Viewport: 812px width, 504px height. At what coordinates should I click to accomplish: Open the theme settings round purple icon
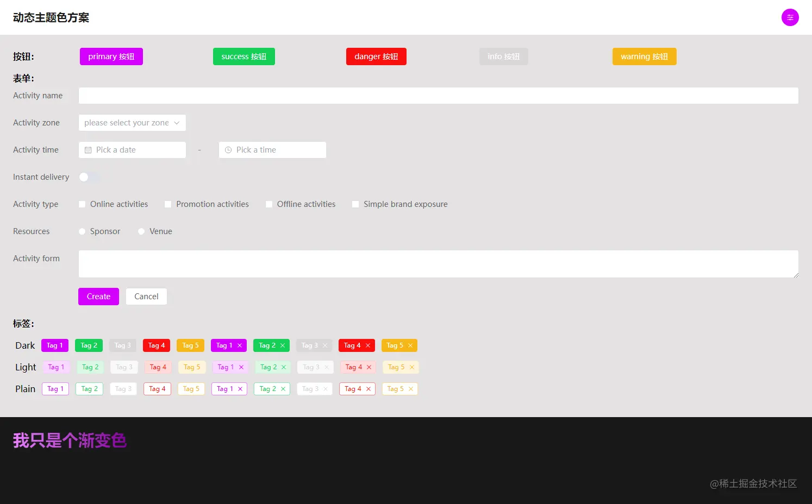790,17
